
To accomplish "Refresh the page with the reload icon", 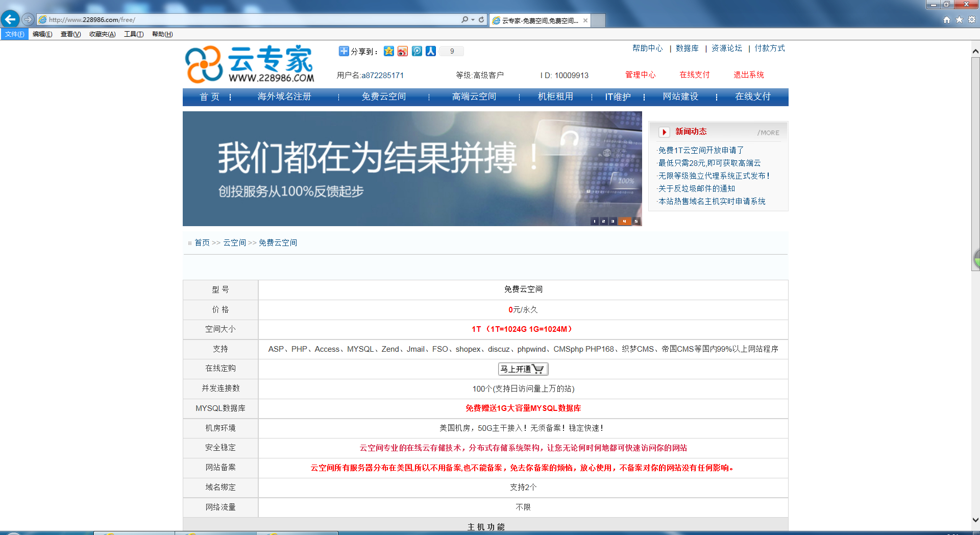I will [x=481, y=19].
